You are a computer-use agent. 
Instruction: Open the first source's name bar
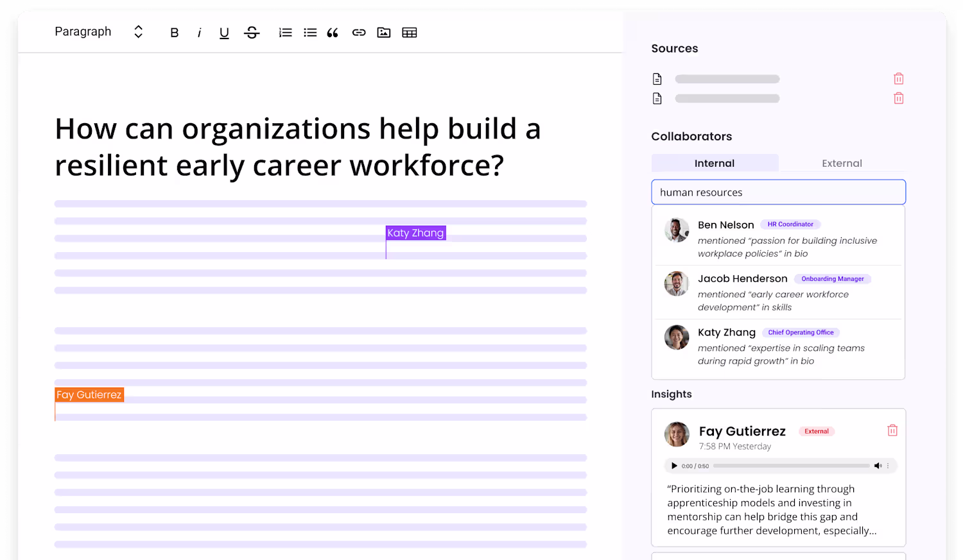(x=727, y=79)
